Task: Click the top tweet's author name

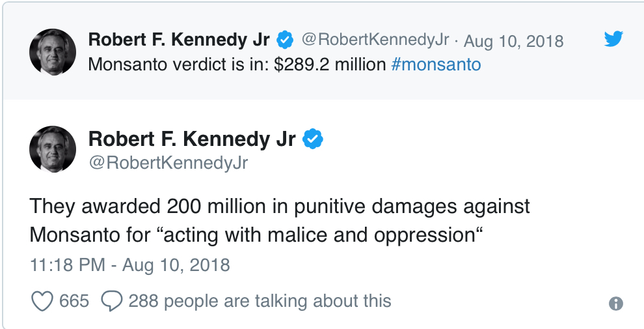Action: point(179,40)
